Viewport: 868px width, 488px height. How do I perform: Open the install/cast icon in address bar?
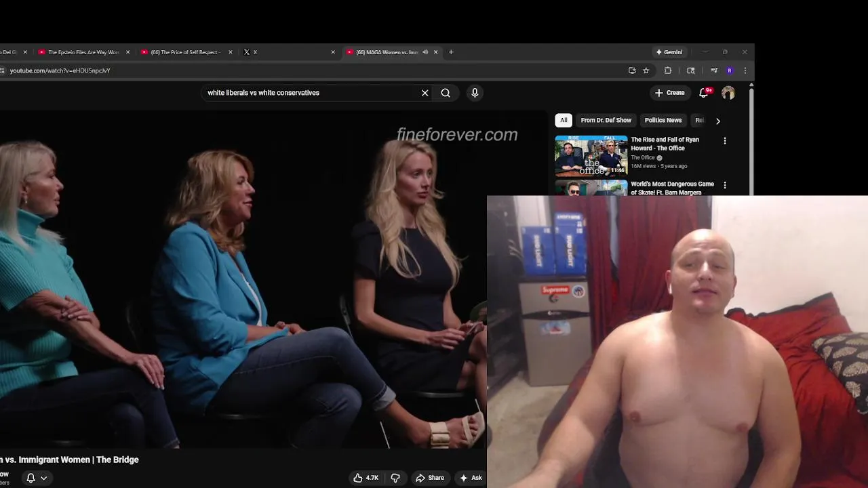[632, 70]
